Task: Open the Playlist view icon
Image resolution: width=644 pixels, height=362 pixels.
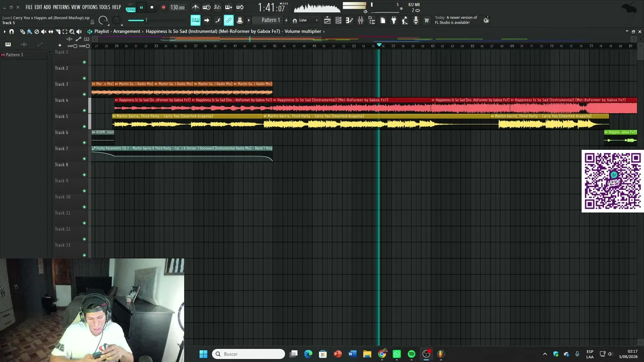Action: [327, 20]
